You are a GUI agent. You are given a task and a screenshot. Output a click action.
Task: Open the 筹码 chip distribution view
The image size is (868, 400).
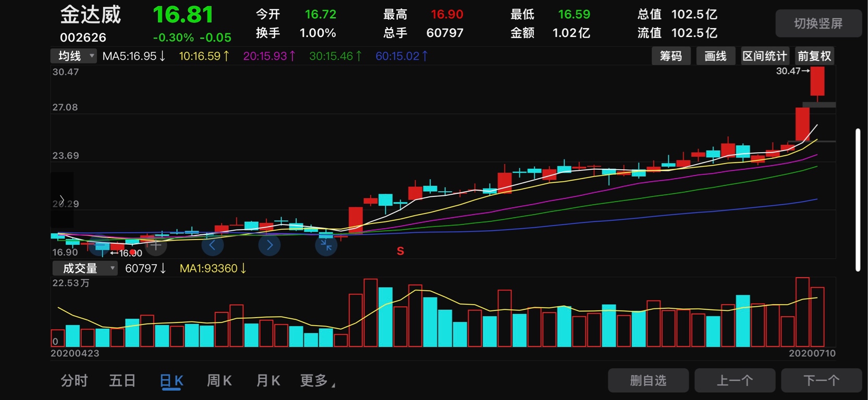(x=671, y=56)
